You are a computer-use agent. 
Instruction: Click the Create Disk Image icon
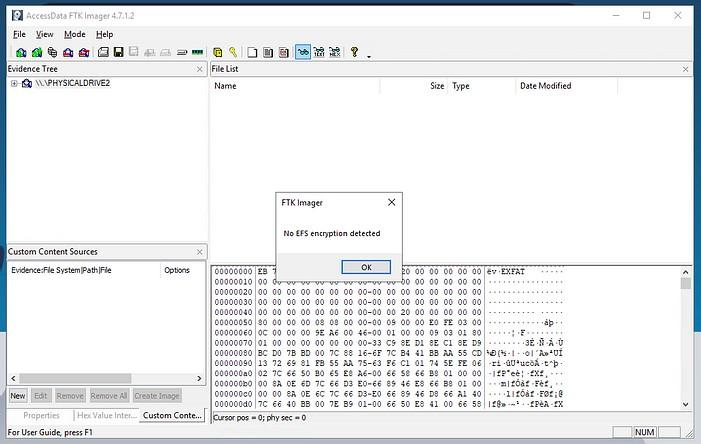[103, 52]
